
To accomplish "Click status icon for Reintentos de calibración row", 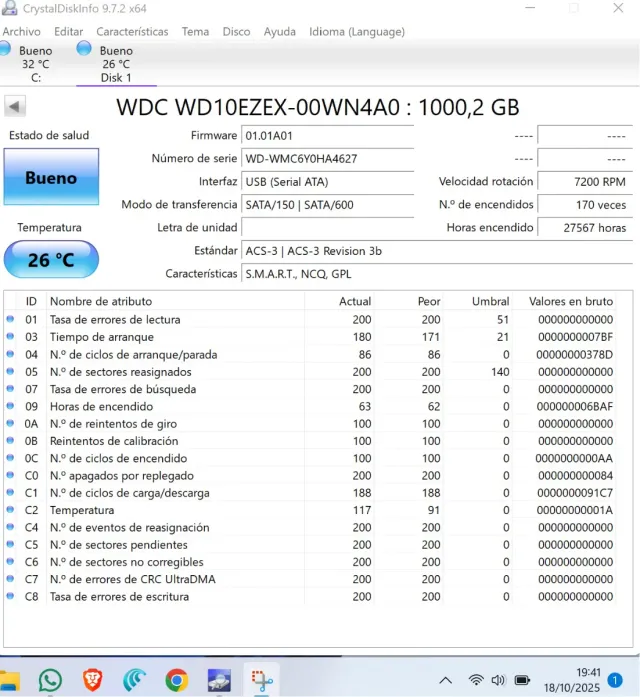I will pyautogui.click(x=10, y=441).
